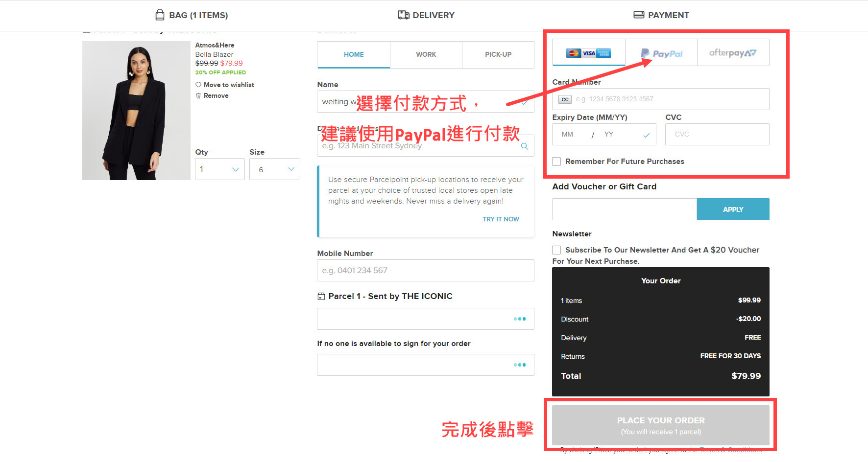868x462 pixels.
Task: Click the heart icon for Move to wishlist
Action: tap(198, 85)
